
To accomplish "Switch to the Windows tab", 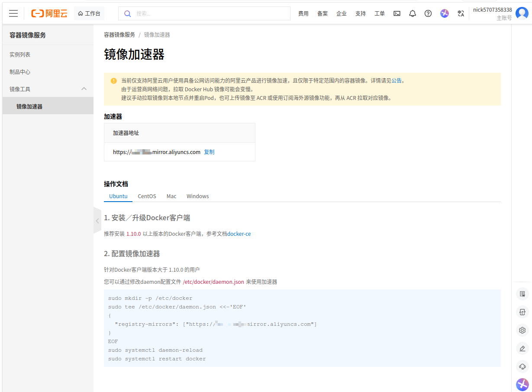I will (x=198, y=196).
